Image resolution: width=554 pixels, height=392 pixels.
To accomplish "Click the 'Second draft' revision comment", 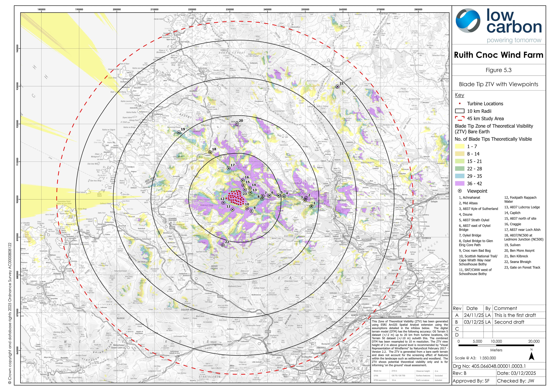I will (x=509, y=322).
